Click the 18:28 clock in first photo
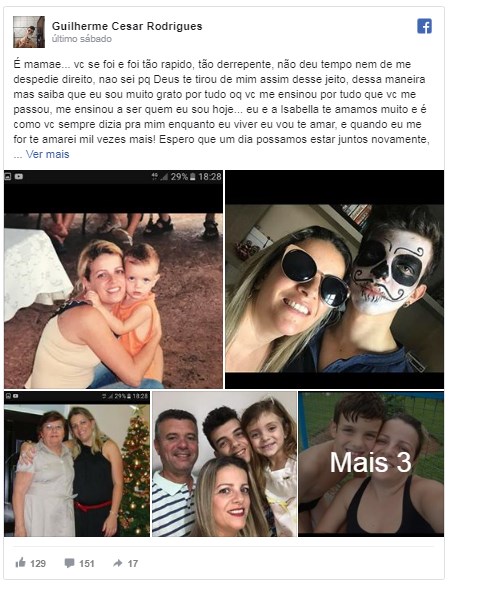 210,177
